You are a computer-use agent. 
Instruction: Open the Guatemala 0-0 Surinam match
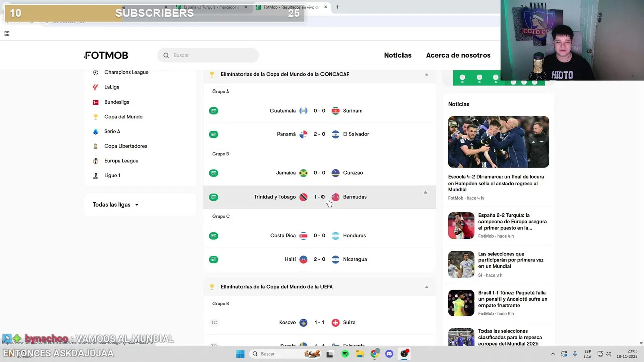pos(319,111)
